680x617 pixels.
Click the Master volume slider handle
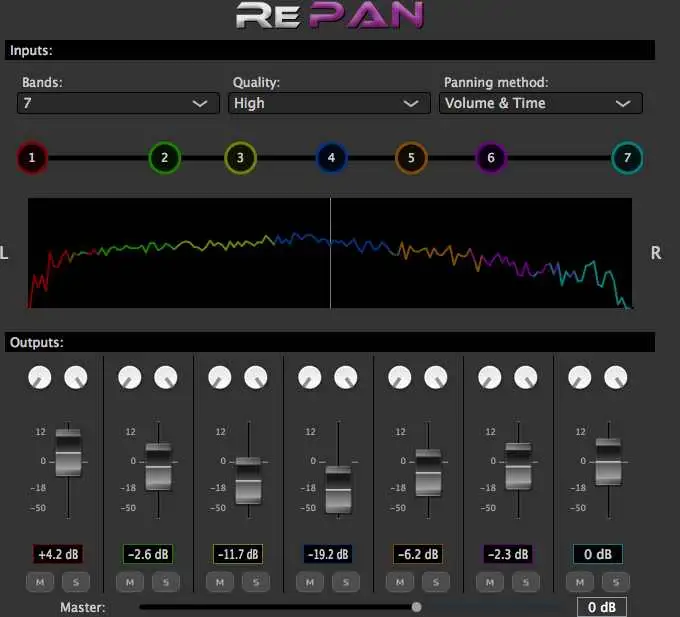click(416, 607)
